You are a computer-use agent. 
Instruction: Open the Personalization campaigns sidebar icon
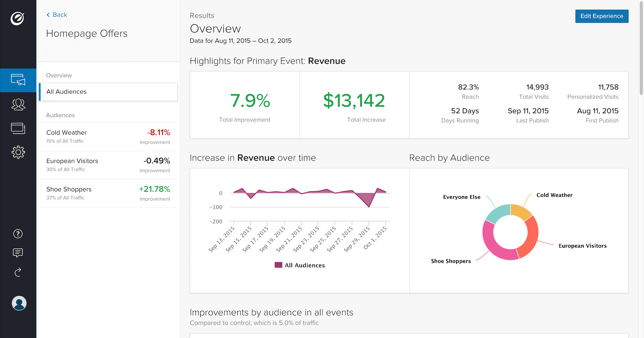click(18, 80)
